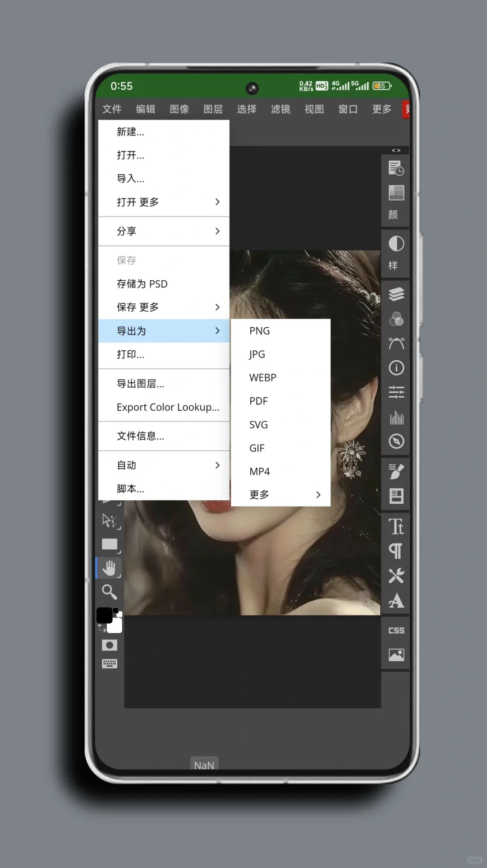This screenshot has width=487, height=868.
Task: Open the 更多 menu in menu bar
Action: [382, 109]
